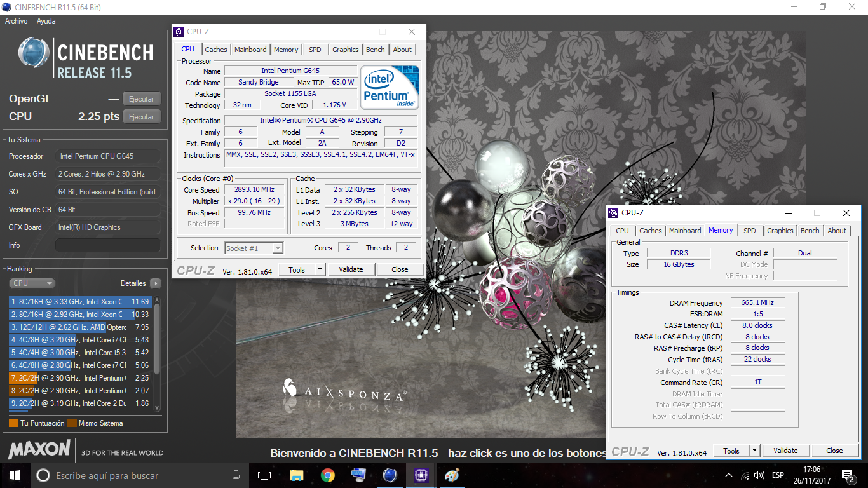Click the ESP language indicator
The height and width of the screenshot is (488, 868).
pyautogui.click(x=778, y=475)
